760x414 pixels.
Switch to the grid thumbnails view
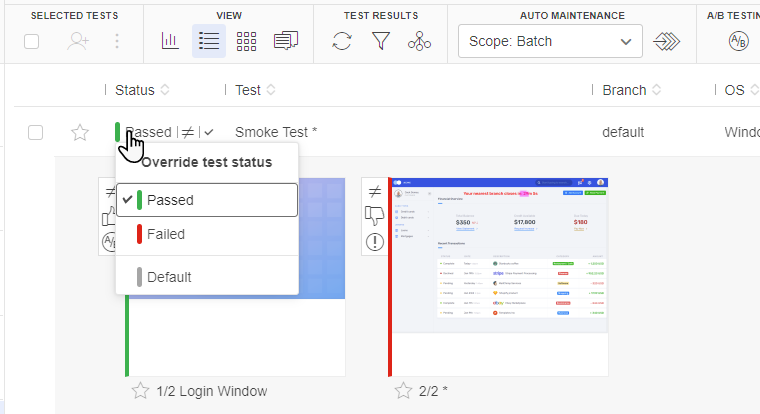[x=246, y=41]
